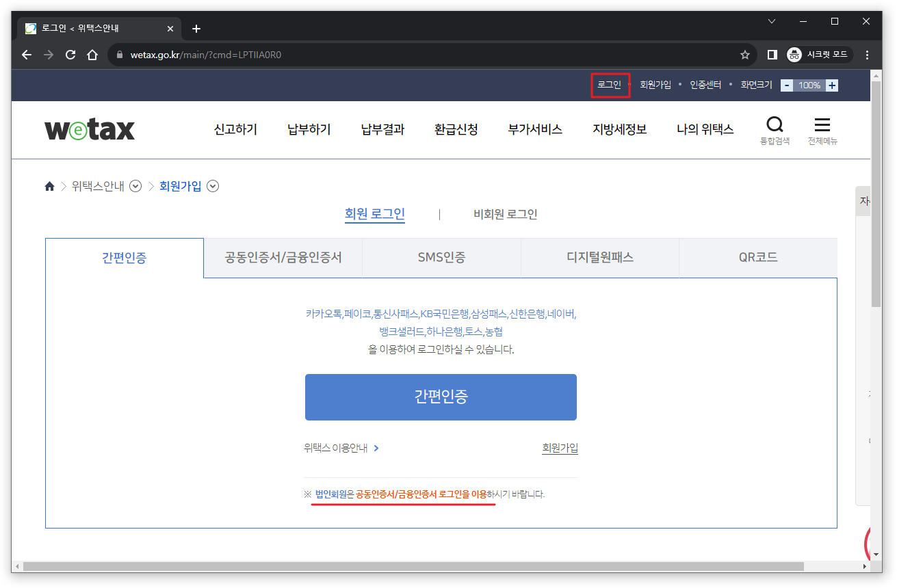Viewport: 897px width, 588px height.
Task: Click 회원가입 in top navy bar
Action: (655, 85)
